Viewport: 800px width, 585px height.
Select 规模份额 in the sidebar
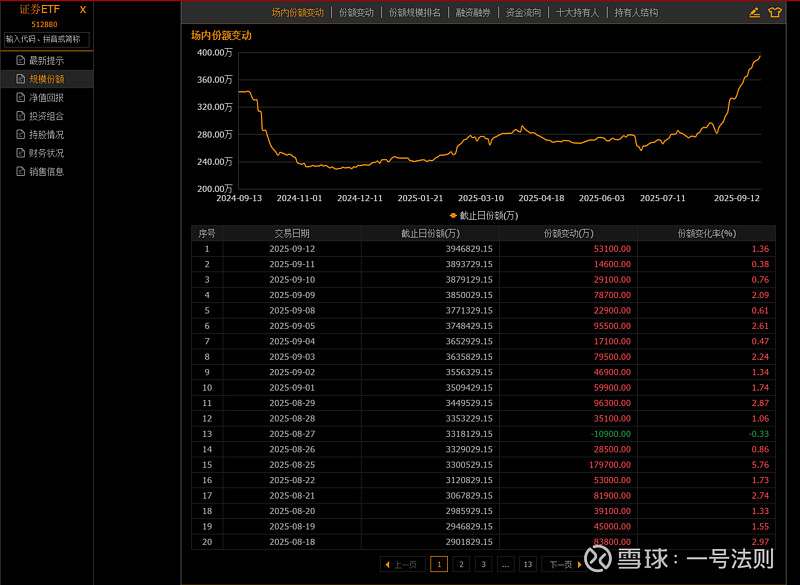point(46,79)
